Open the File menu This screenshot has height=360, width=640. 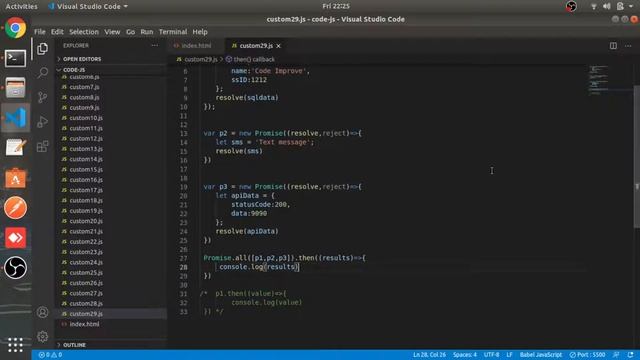(x=40, y=32)
